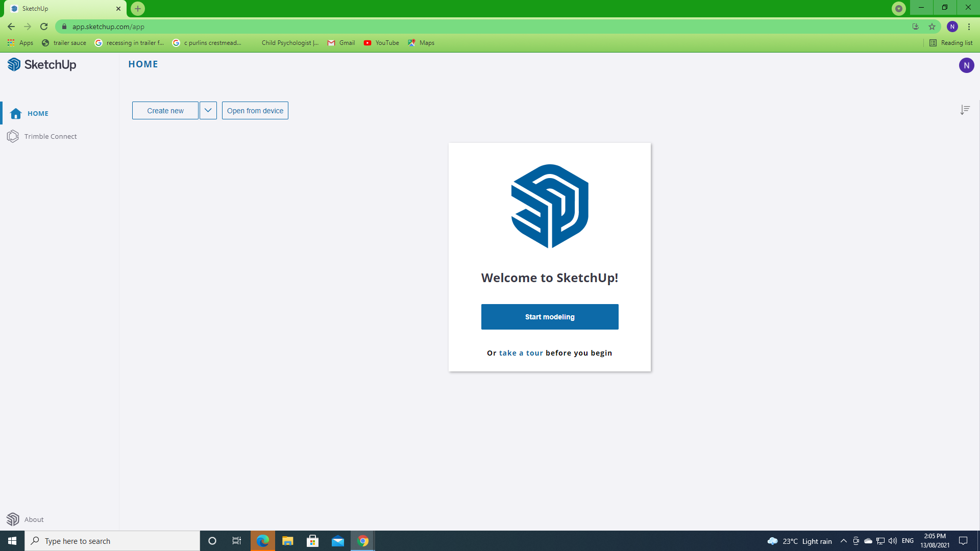The image size is (980, 551).
Task: Open the YouTube bookmark
Action: (x=381, y=43)
